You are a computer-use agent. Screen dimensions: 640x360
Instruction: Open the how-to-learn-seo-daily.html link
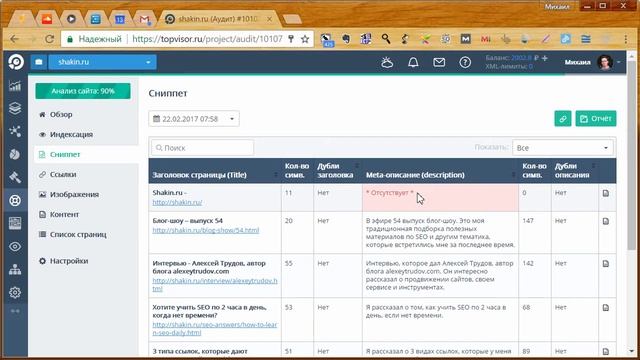tap(215, 329)
